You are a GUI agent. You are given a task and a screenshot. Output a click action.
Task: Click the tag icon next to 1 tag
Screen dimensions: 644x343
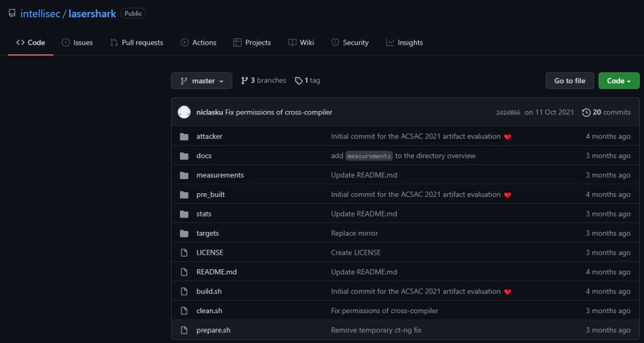tap(299, 81)
